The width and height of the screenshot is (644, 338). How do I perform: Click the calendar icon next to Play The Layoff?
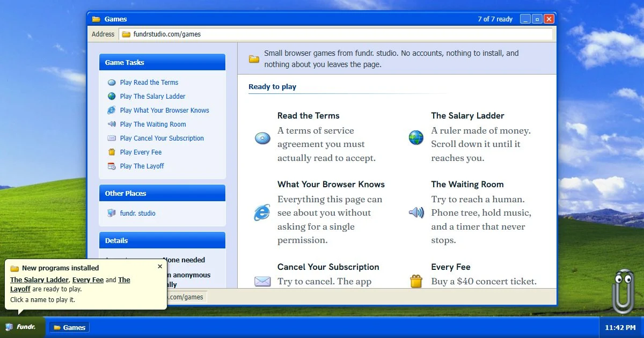point(112,166)
